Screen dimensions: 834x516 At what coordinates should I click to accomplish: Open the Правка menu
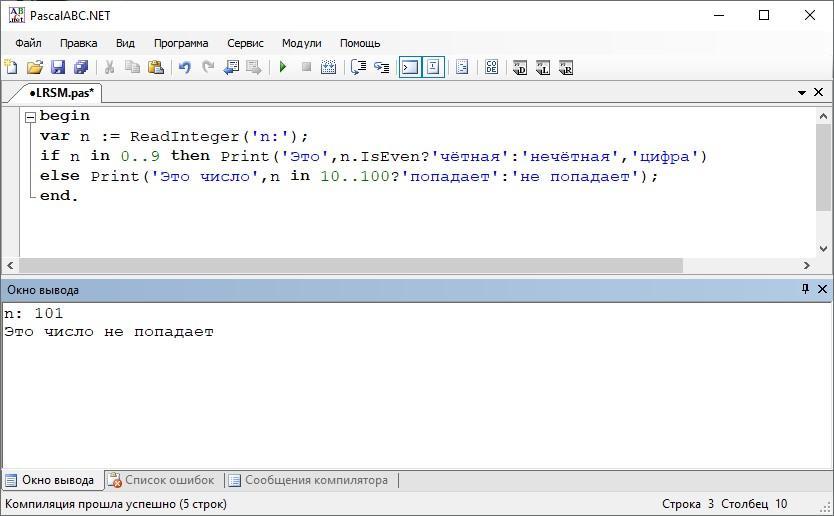78,43
